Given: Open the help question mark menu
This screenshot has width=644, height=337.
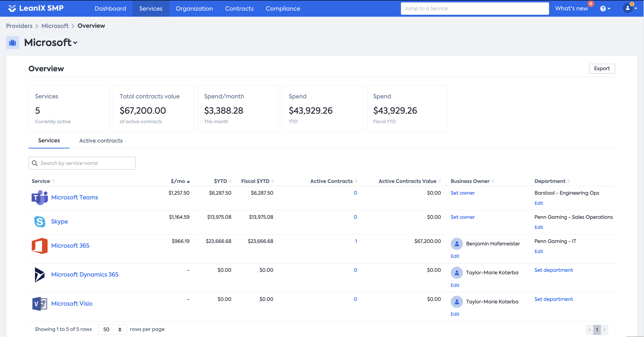Looking at the screenshot, I should point(605,9).
